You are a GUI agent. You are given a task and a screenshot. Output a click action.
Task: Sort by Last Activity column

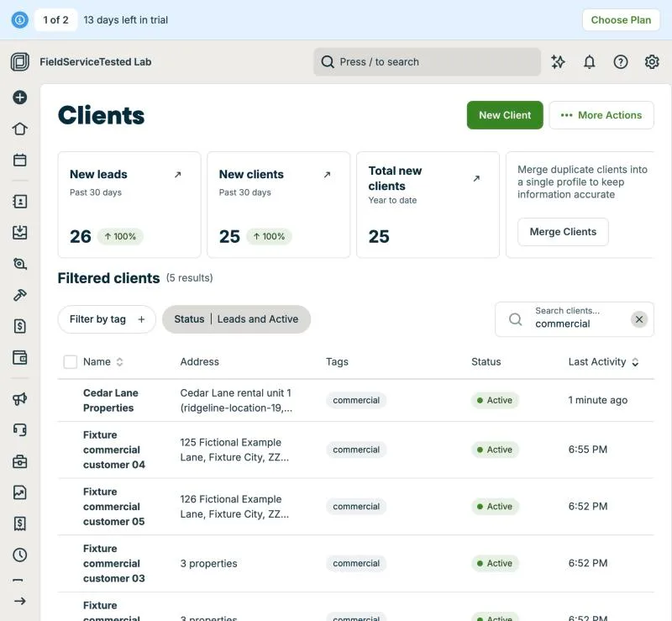[603, 362]
